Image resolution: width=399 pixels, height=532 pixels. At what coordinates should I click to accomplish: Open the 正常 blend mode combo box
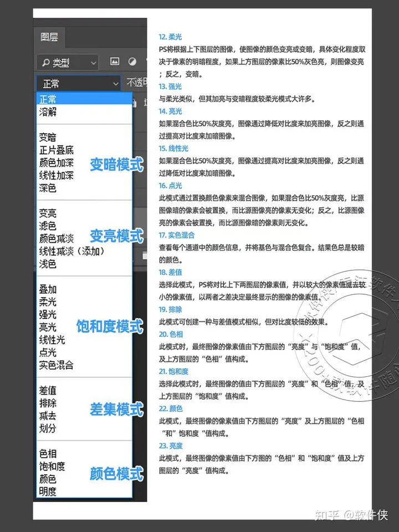pos(78,84)
